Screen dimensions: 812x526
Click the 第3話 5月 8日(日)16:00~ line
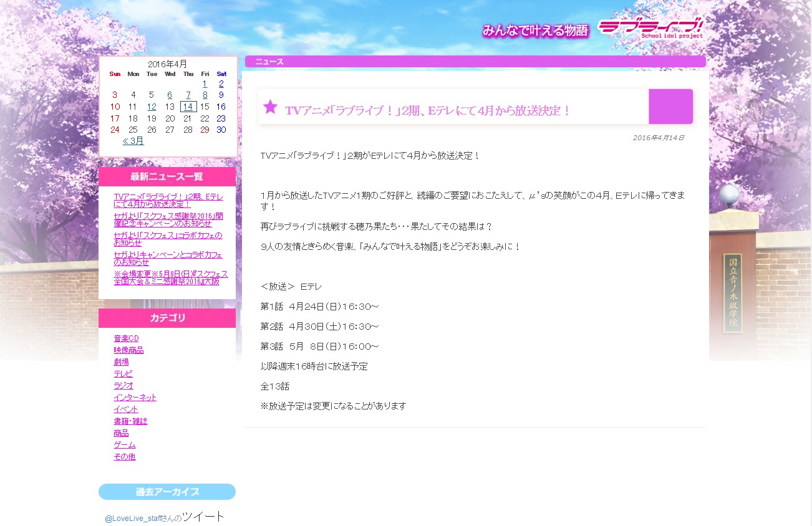pos(320,347)
